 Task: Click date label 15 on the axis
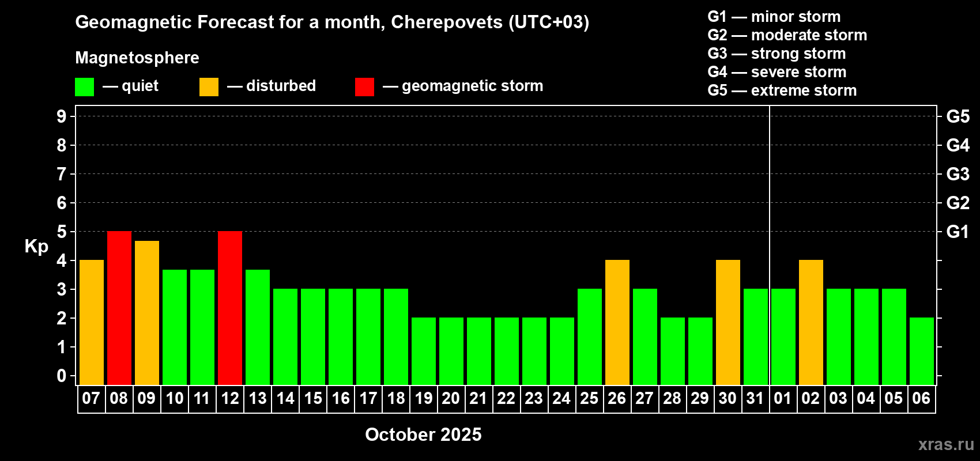coord(313,398)
